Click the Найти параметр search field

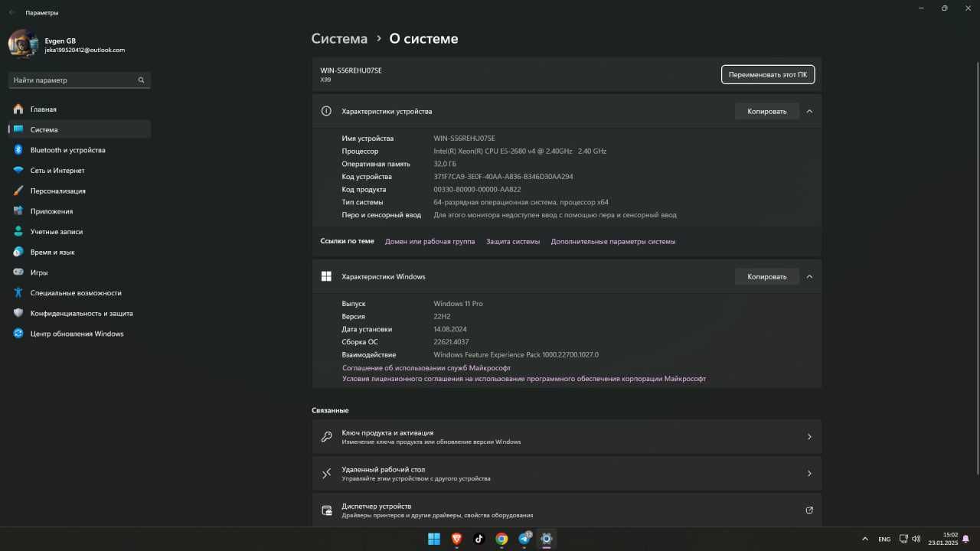[x=80, y=80]
